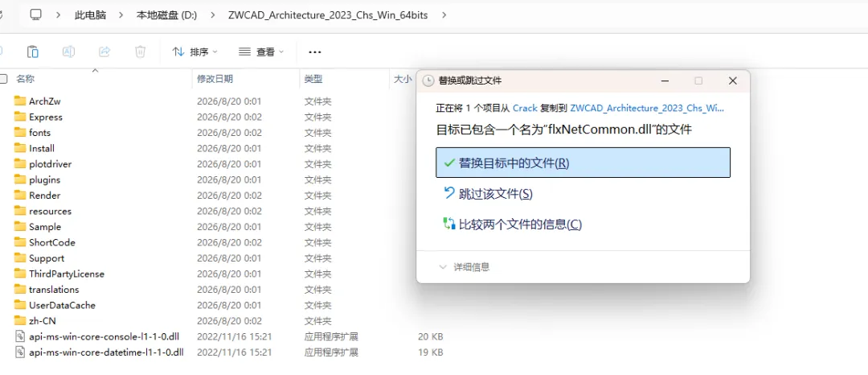Open the 查看 view dropdown

coord(261,52)
